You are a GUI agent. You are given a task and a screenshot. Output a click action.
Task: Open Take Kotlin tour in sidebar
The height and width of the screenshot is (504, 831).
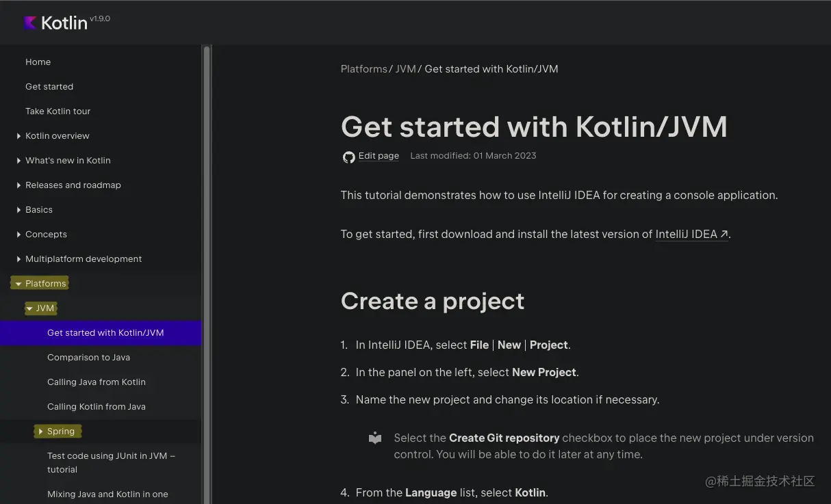click(x=57, y=111)
